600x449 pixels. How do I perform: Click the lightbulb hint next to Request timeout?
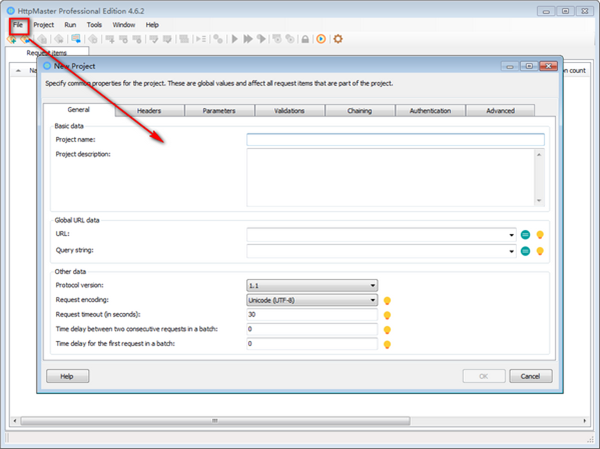(386, 315)
